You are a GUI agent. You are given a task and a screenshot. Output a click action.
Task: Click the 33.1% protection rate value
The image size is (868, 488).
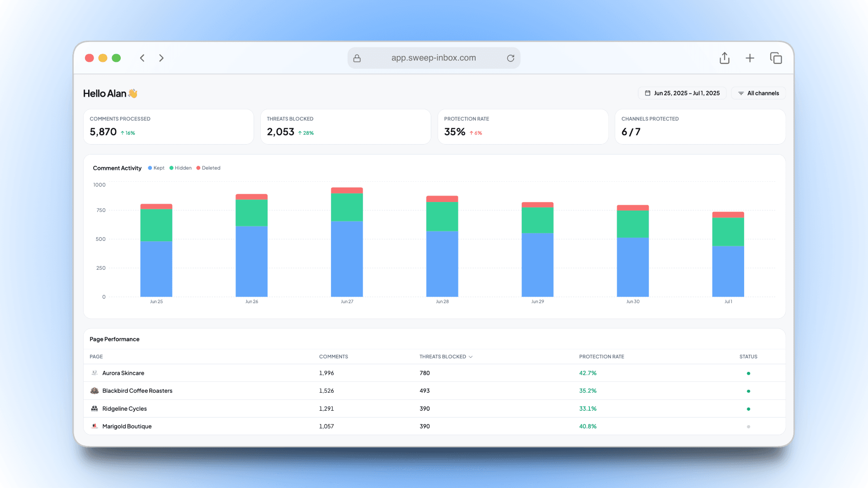(x=588, y=408)
